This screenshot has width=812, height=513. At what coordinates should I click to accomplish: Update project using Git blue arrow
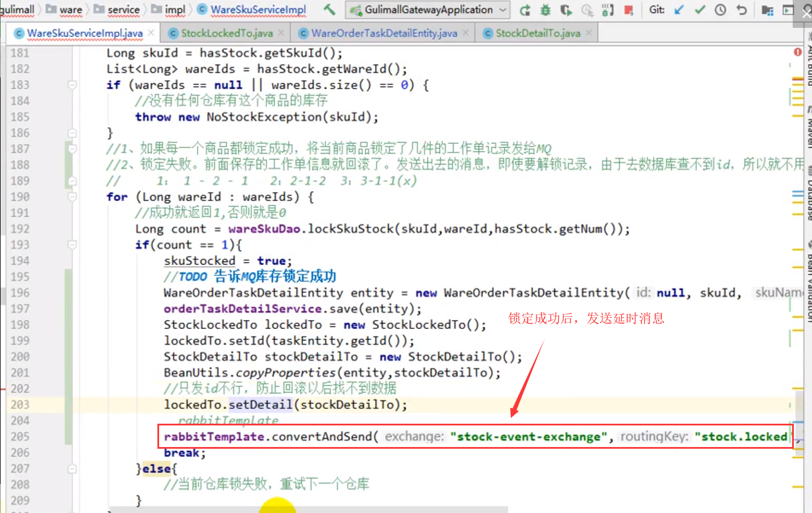coord(679,10)
